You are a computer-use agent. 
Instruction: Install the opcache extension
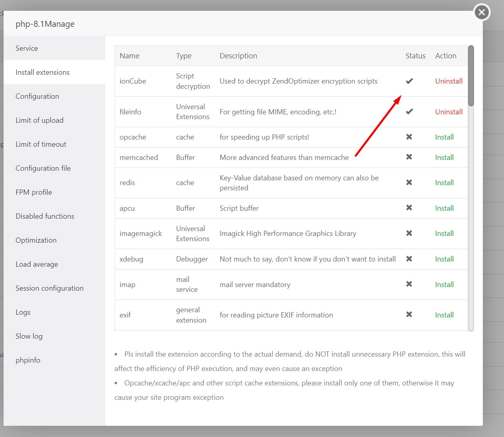coord(444,137)
